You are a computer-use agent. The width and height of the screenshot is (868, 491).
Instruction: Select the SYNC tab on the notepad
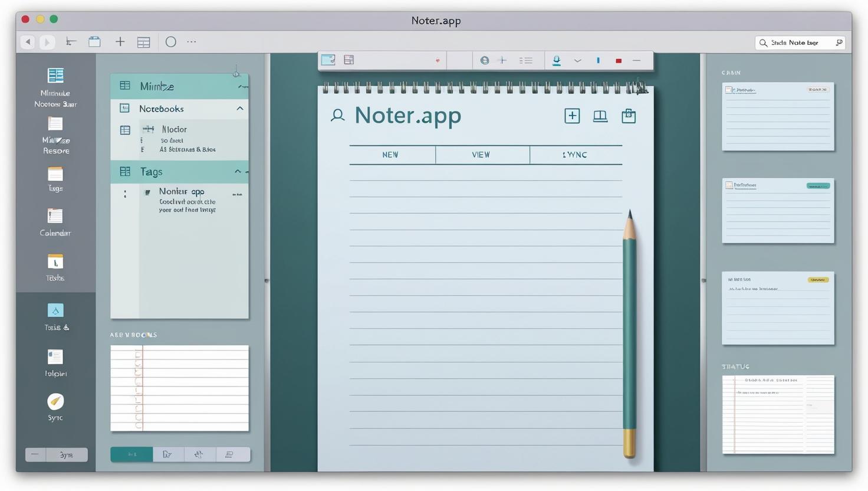click(x=575, y=154)
